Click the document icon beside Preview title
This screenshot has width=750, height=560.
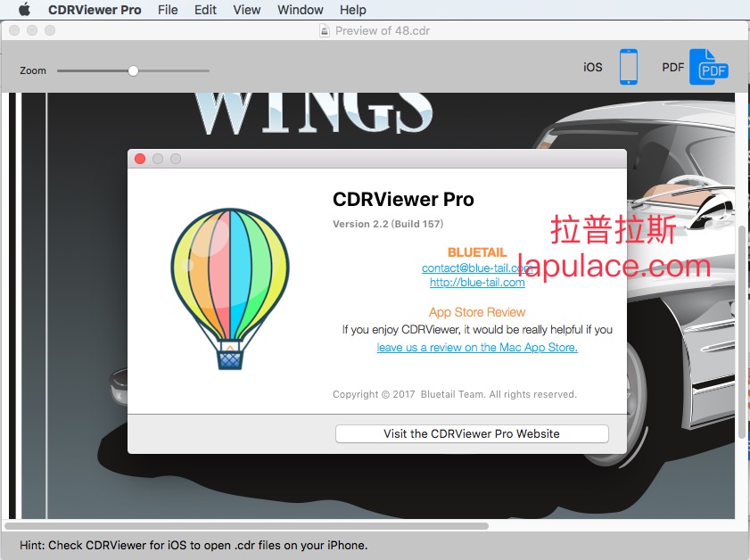pyautogui.click(x=325, y=30)
